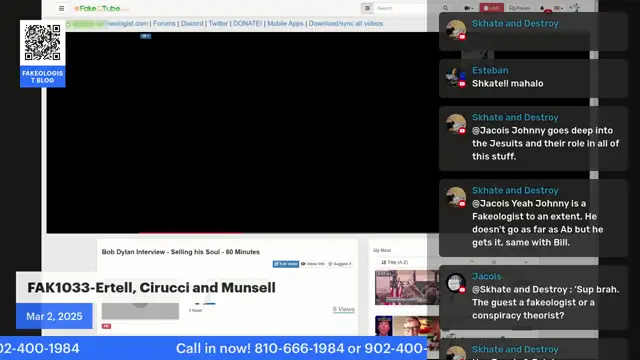Click the red HD badge below the video
The image size is (640, 360).
pos(106,326)
